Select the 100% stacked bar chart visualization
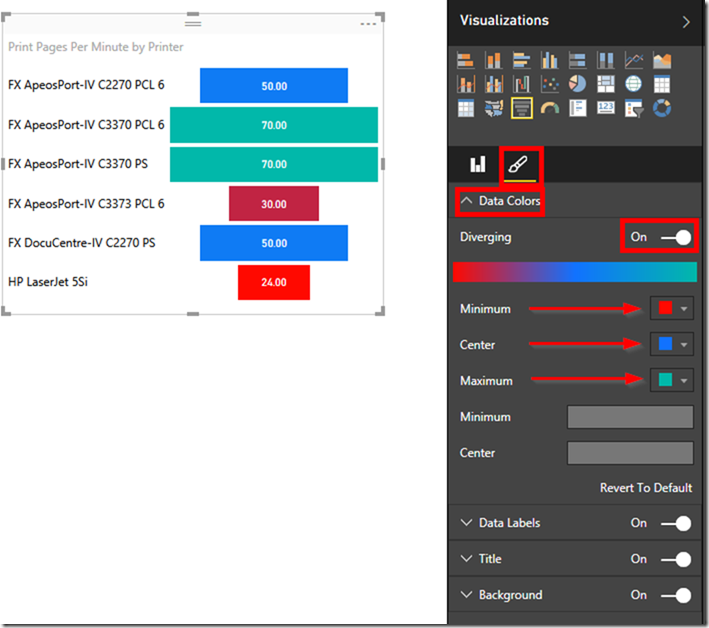This screenshot has width=709, height=628. tap(577, 60)
